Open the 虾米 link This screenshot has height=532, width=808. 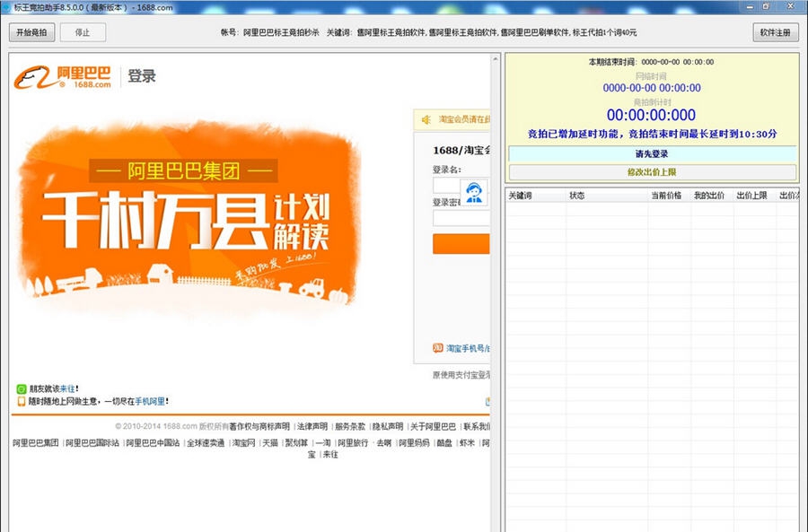[468, 443]
